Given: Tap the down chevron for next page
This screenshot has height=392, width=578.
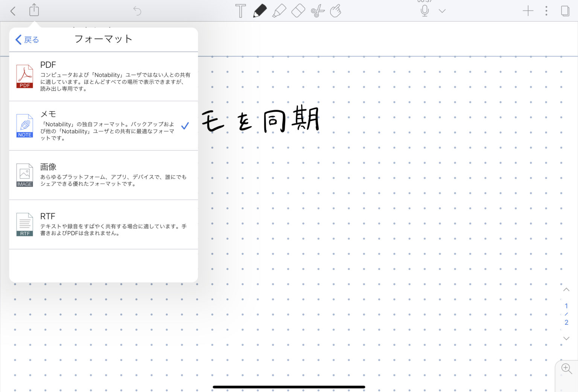Looking at the screenshot, I should tap(566, 338).
